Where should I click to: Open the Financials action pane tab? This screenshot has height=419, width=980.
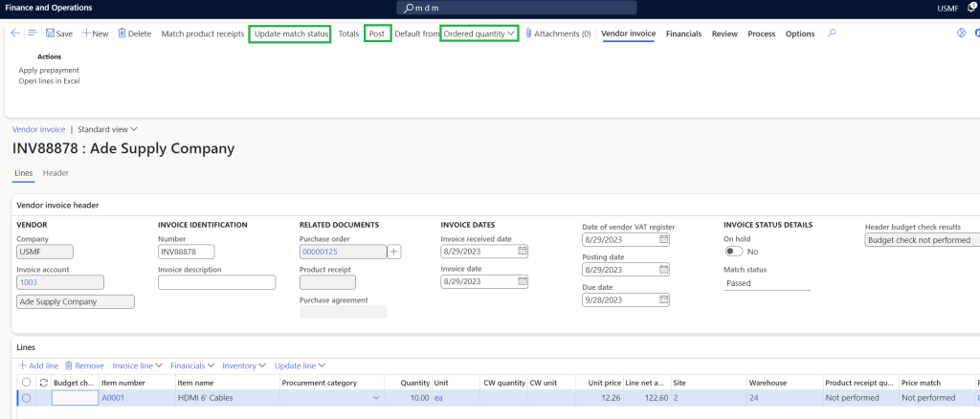point(683,33)
